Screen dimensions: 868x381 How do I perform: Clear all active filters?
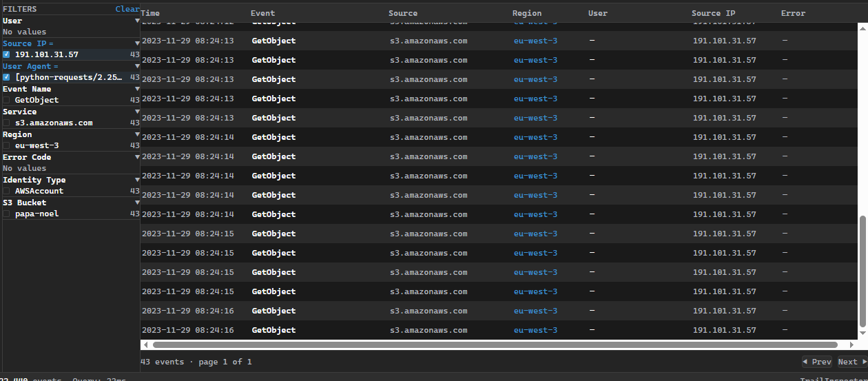coord(127,9)
